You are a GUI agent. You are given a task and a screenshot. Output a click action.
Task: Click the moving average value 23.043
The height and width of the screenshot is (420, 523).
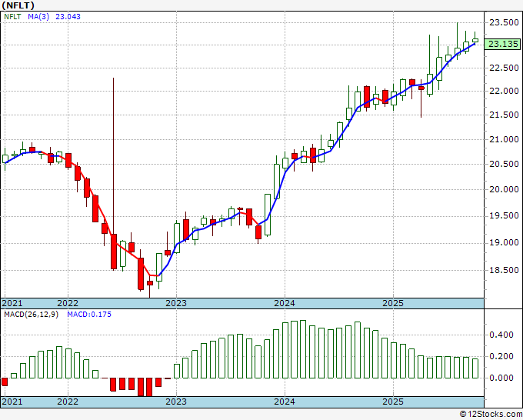(68, 17)
